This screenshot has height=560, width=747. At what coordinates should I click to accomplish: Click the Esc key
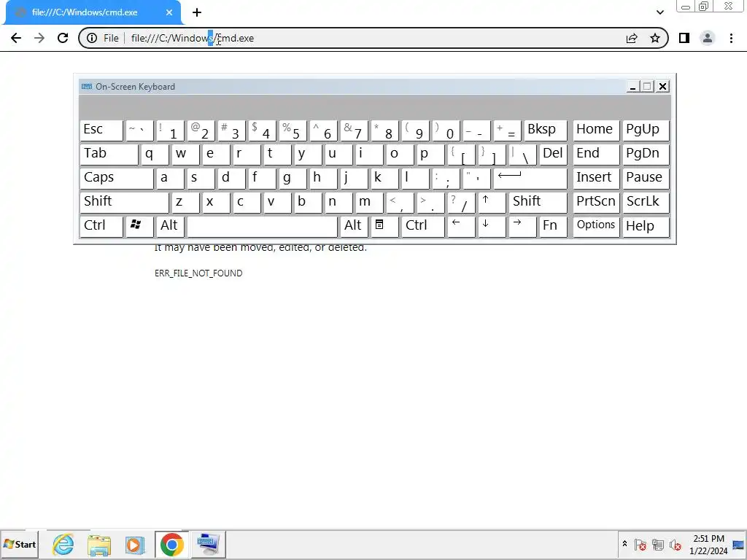[101, 130]
